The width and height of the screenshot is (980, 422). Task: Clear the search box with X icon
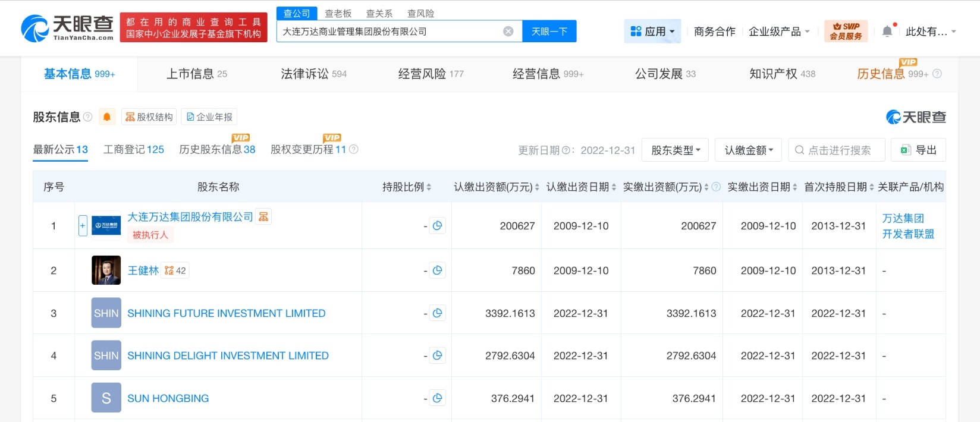[x=508, y=32]
